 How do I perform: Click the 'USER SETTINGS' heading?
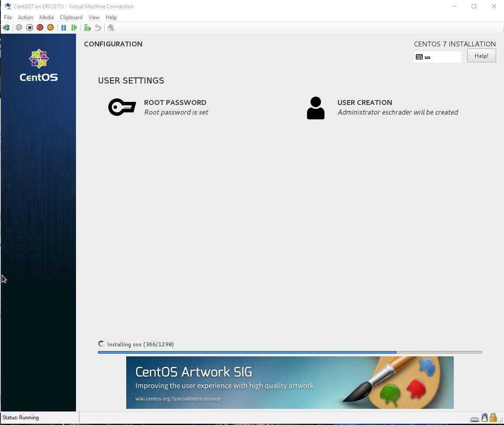pos(131,80)
